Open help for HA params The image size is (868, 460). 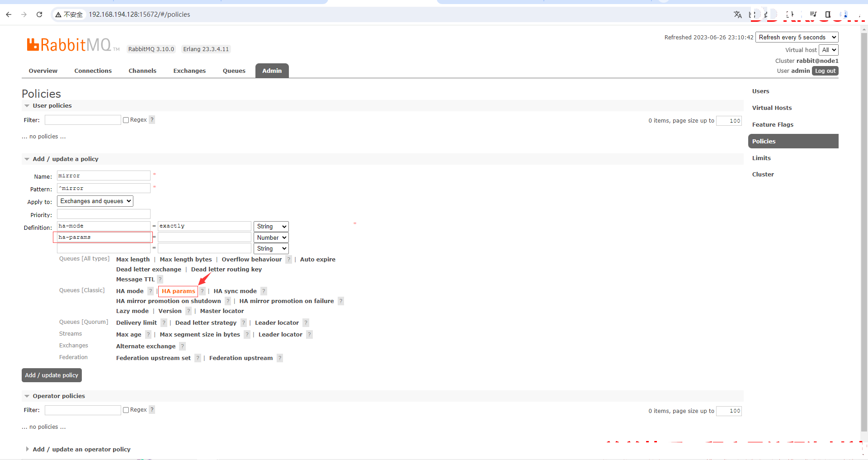click(203, 291)
